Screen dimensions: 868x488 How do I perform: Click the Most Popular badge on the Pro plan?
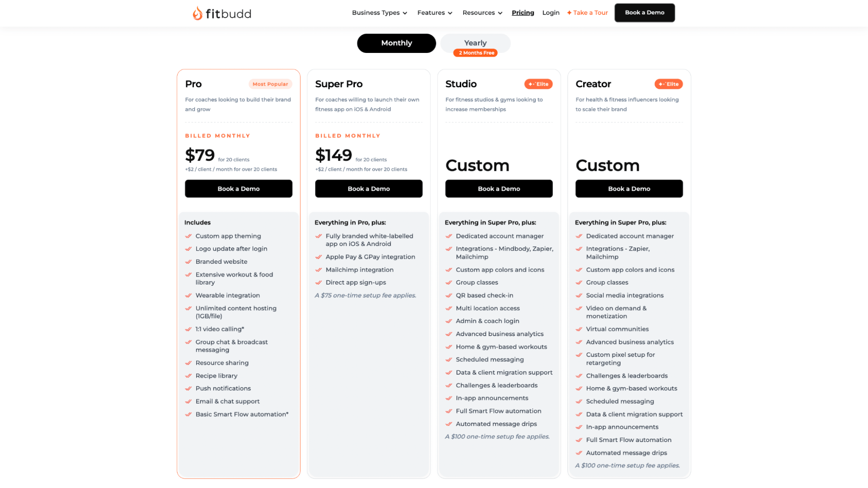coord(270,84)
